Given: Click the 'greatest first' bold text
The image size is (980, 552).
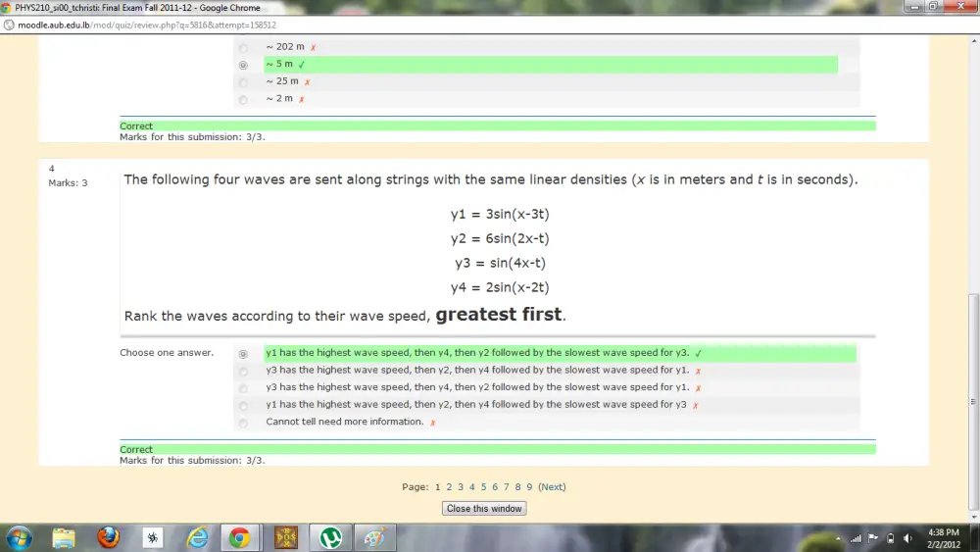Looking at the screenshot, I should pyautogui.click(x=499, y=314).
